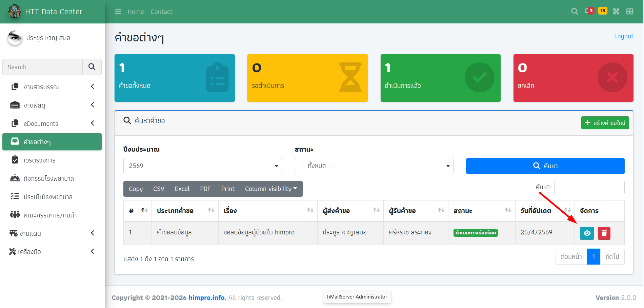The height and width of the screenshot is (308, 644).
Task: Delete the request using the red trash icon
Action: [x=604, y=233]
